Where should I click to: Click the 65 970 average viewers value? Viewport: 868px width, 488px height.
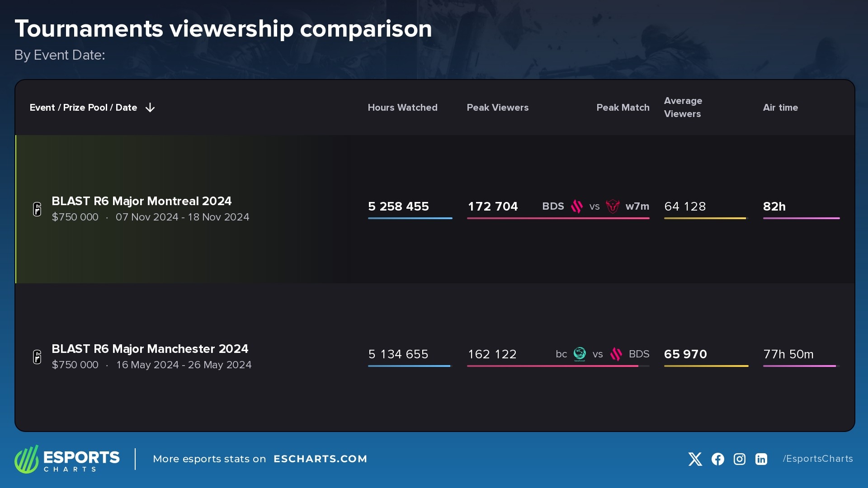point(685,354)
